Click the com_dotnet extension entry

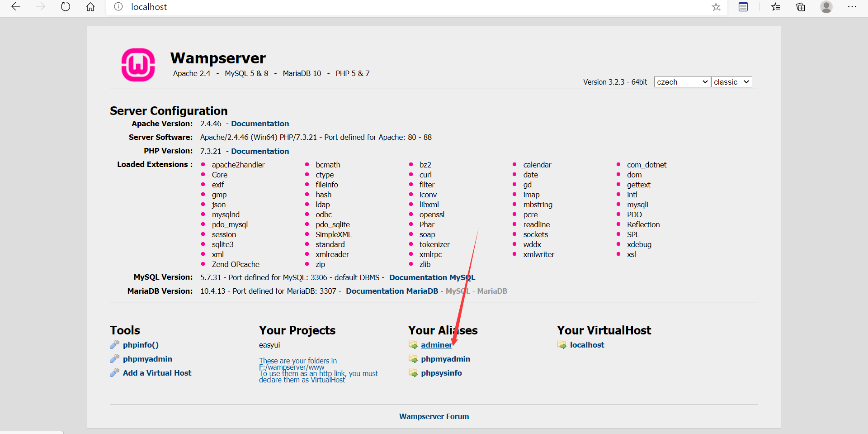[646, 165]
